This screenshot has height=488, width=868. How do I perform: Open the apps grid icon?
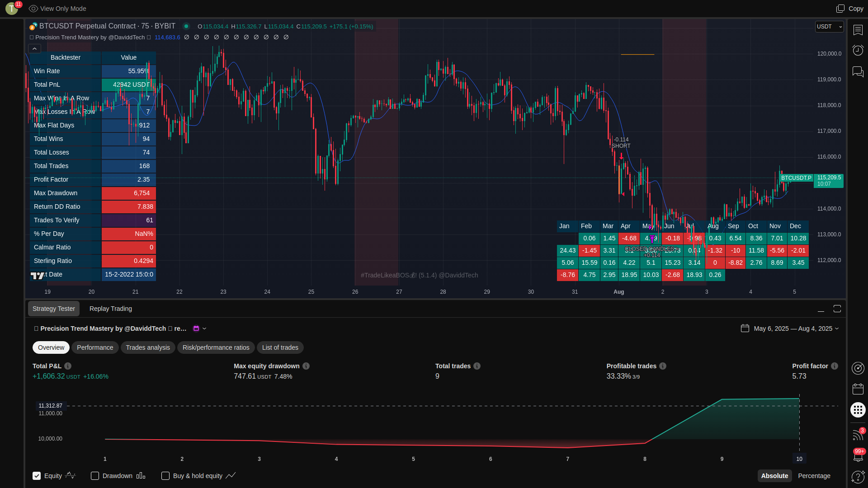[x=858, y=410]
